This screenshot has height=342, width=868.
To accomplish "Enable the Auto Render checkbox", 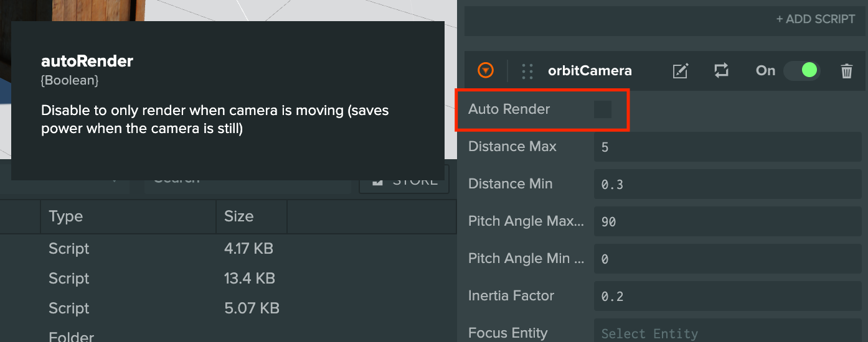I will click(603, 109).
